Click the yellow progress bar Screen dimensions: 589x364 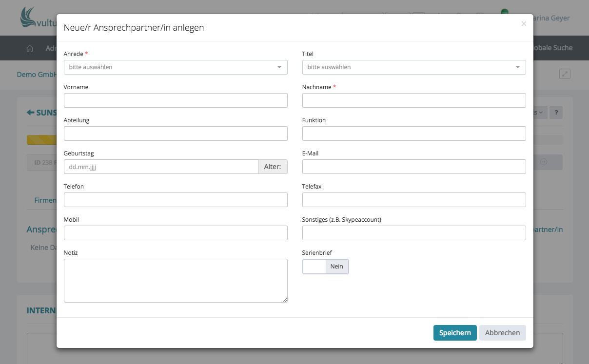click(x=41, y=140)
